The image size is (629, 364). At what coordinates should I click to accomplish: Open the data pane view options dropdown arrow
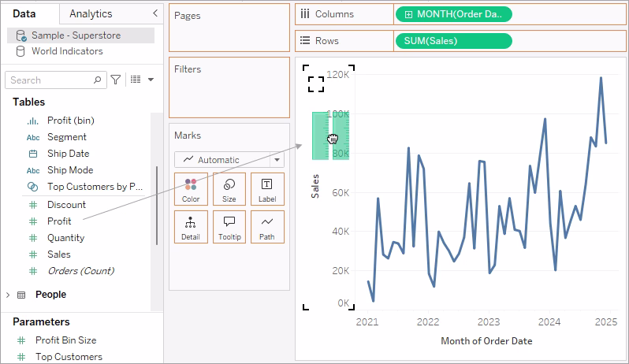151,80
